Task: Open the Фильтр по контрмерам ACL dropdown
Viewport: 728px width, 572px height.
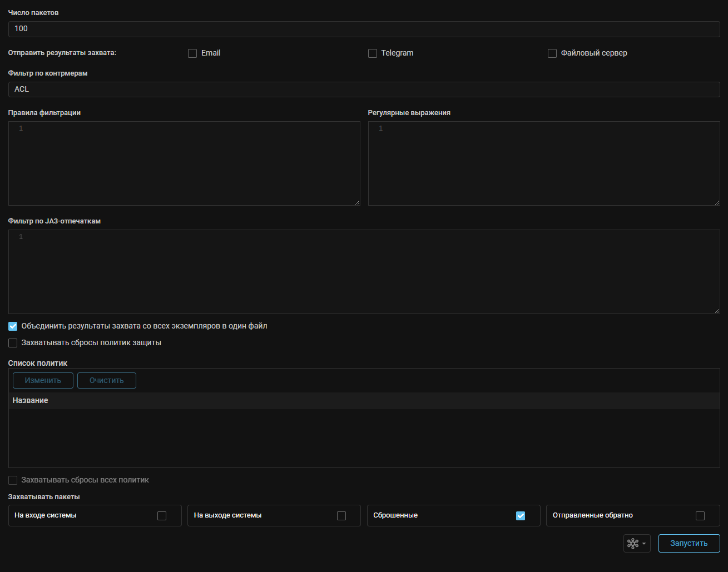Action: (x=364, y=89)
